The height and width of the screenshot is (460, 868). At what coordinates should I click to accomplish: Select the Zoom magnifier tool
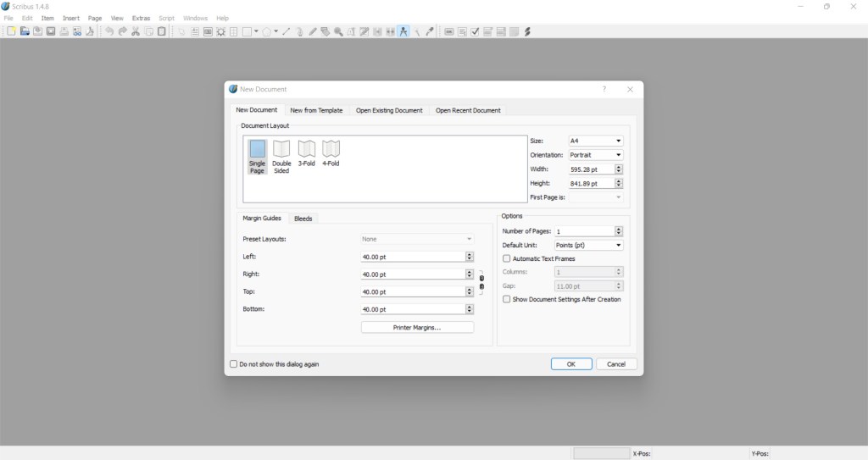[338, 31]
